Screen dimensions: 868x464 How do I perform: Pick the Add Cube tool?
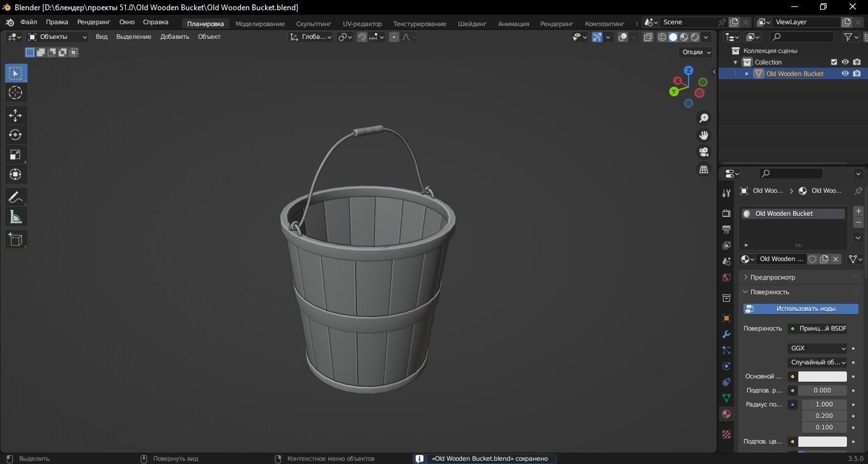15,239
